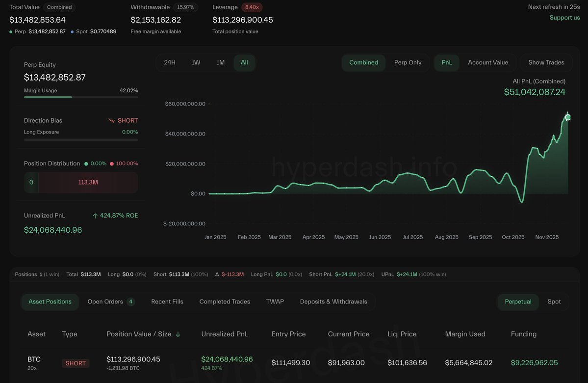The image size is (588, 383).
Task: Click the Open Orders count badge
Action: coord(131,302)
